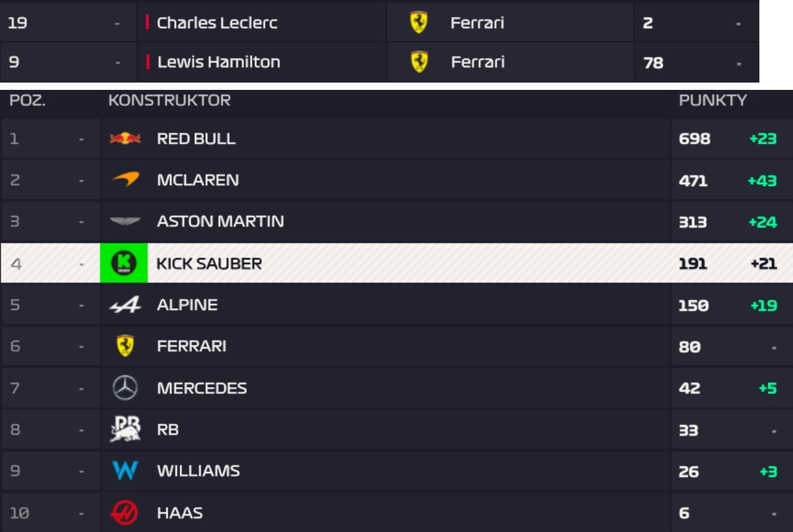The image size is (793, 532).
Task: Click the blue Williams W logo
Action: point(125,471)
